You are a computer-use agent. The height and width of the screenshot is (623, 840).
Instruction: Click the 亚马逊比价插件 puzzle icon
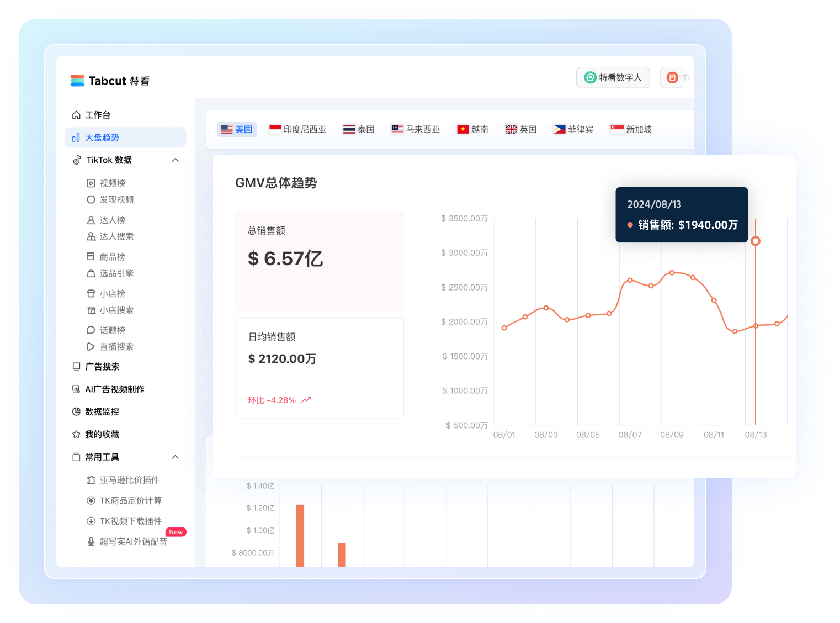(91, 480)
